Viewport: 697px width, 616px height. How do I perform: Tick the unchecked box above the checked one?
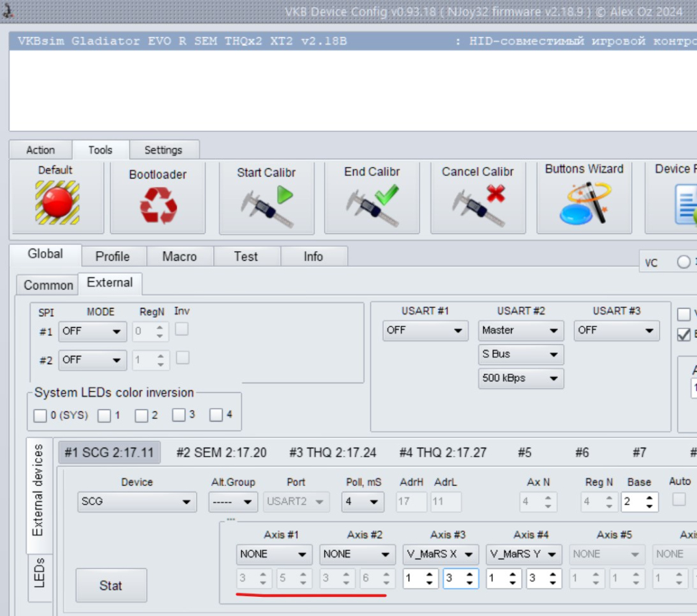click(684, 314)
